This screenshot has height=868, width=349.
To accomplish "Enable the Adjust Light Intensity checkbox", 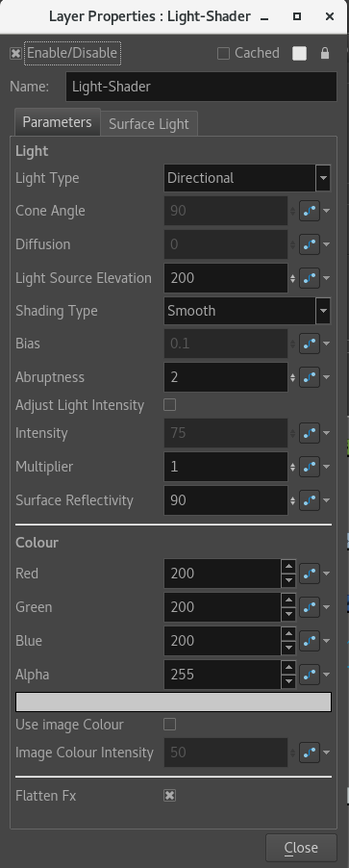I will coord(170,405).
